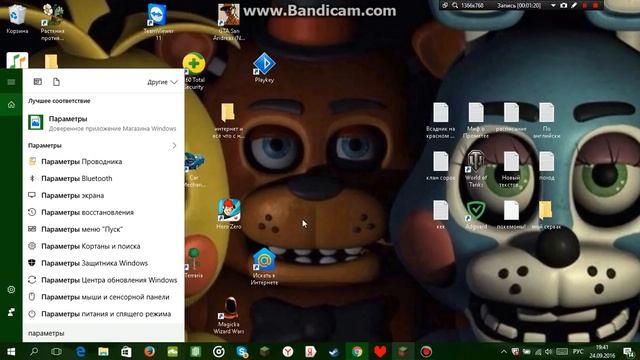Screen dimensions: 640x360
Task: Select Параметры Центра обновления Windows result
Action: (x=103, y=280)
